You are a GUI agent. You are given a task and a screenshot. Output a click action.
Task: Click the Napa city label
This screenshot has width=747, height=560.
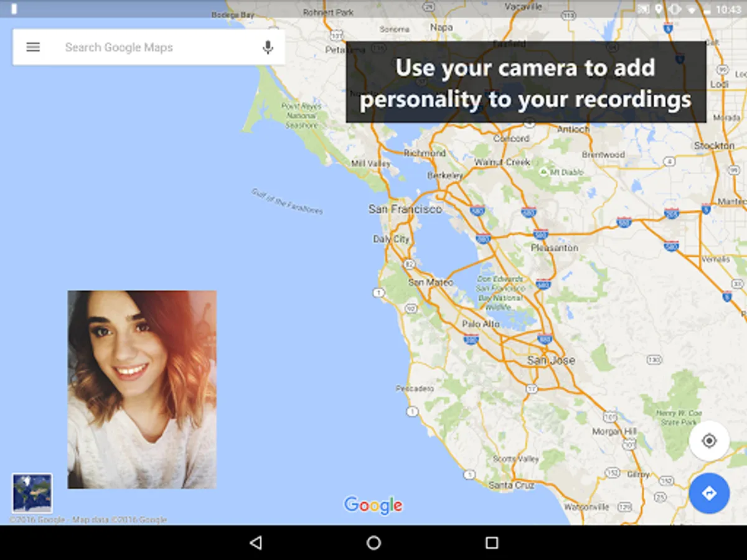point(441,27)
